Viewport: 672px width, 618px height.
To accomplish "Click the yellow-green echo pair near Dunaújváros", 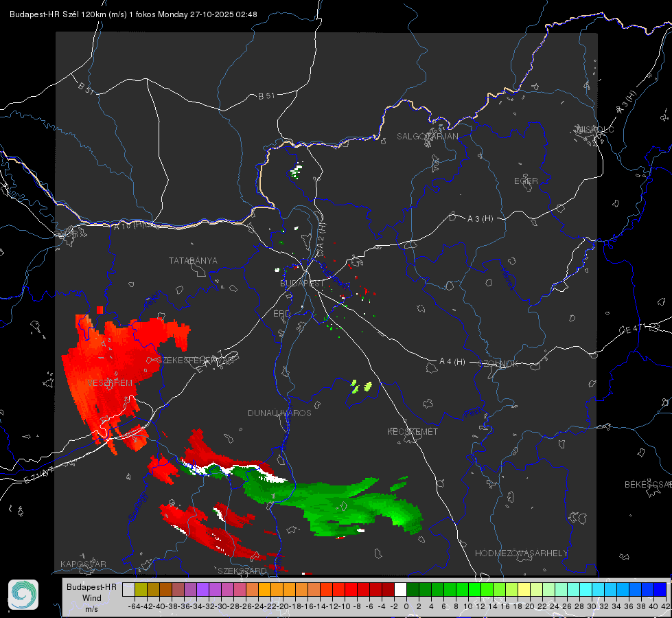I will coord(361,387).
